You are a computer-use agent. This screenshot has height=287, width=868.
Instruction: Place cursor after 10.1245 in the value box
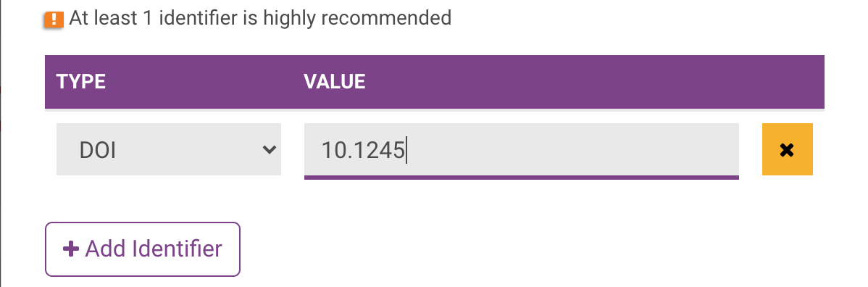pos(406,150)
